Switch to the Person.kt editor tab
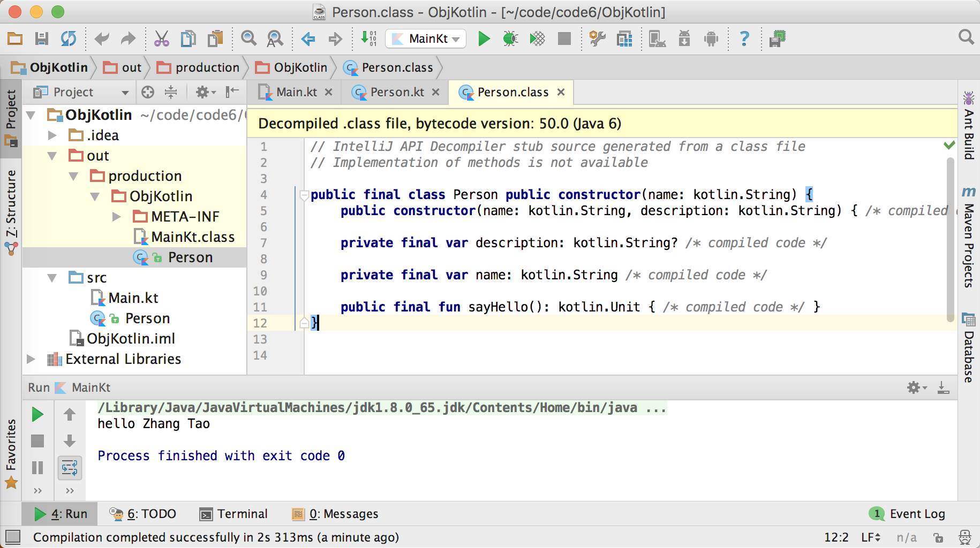980x548 pixels. [x=395, y=93]
